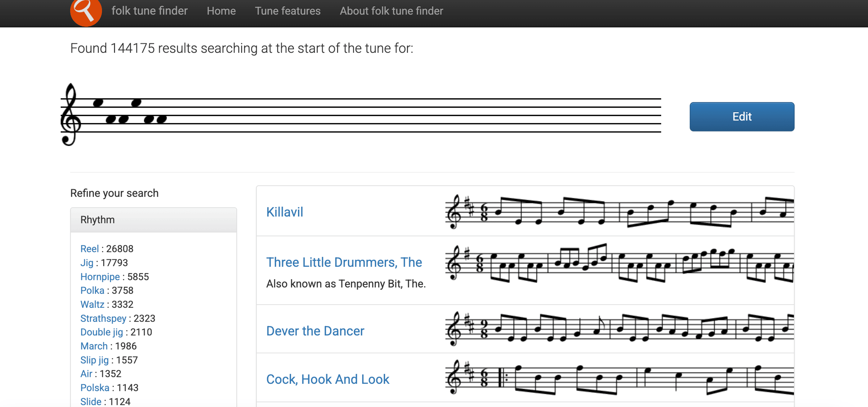Filter results by Strathspey rhythm

point(103,318)
